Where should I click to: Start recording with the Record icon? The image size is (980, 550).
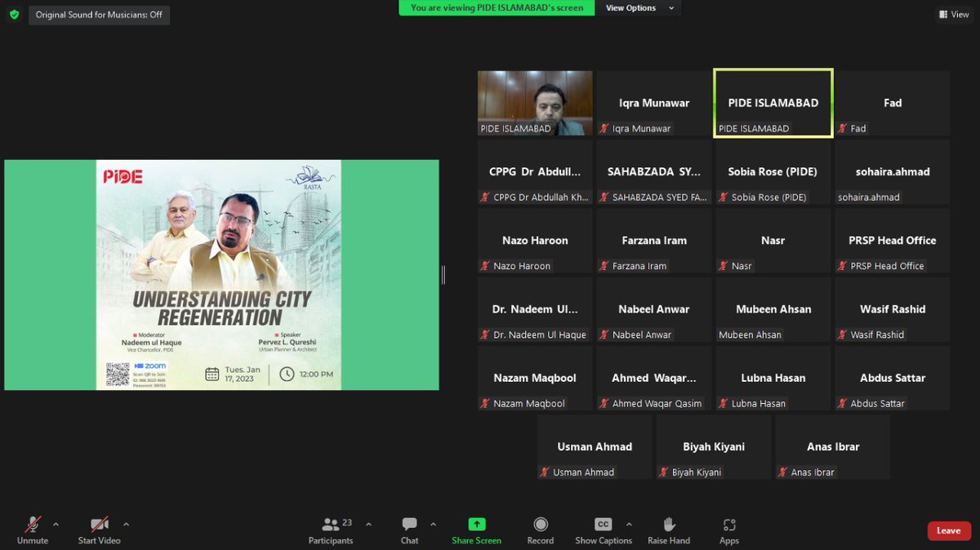540,525
